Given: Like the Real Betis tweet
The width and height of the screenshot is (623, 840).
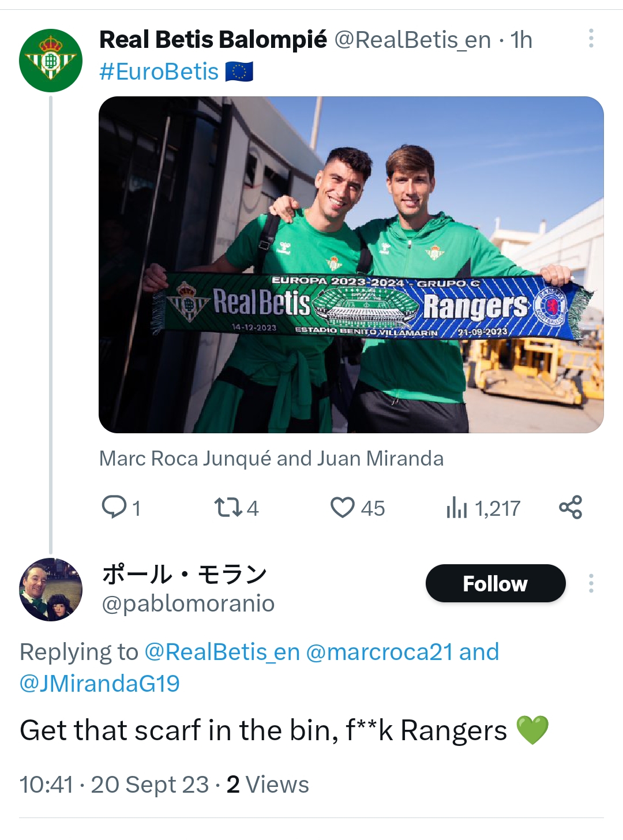Looking at the screenshot, I should coord(343,508).
